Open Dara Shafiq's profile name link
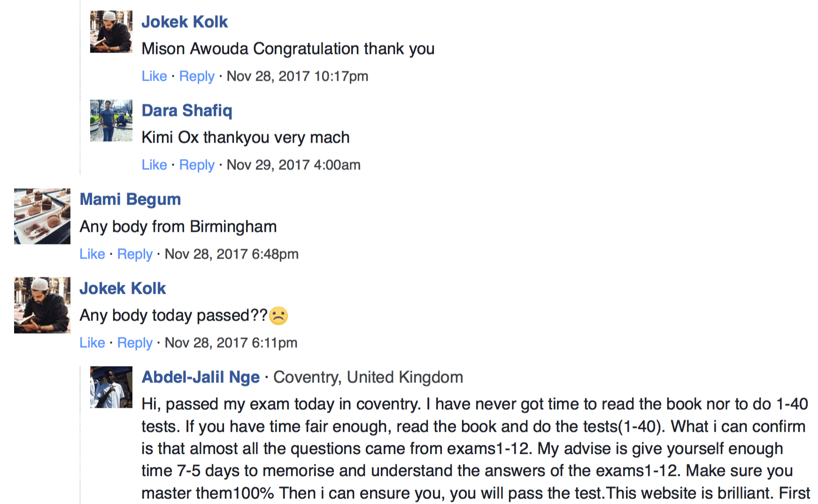Screen dimensions: 818x504 pyautogui.click(x=187, y=110)
